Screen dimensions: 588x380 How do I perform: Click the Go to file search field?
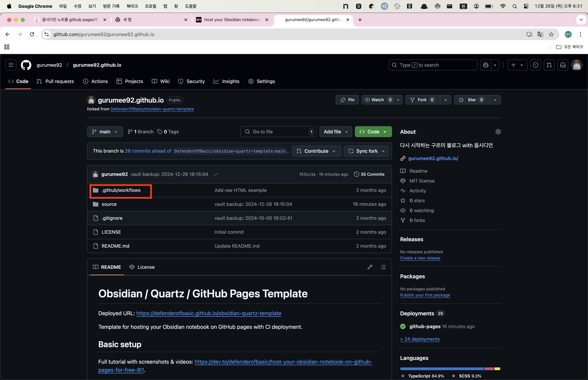click(278, 131)
